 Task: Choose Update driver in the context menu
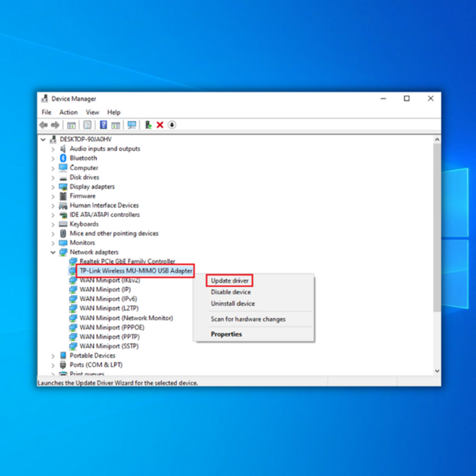pyautogui.click(x=229, y=281)
